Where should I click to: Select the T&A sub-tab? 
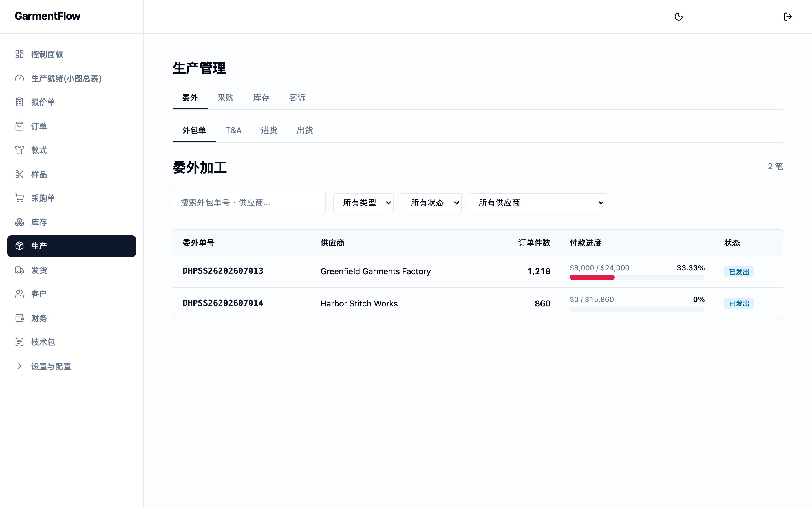(x=233, y=130)
